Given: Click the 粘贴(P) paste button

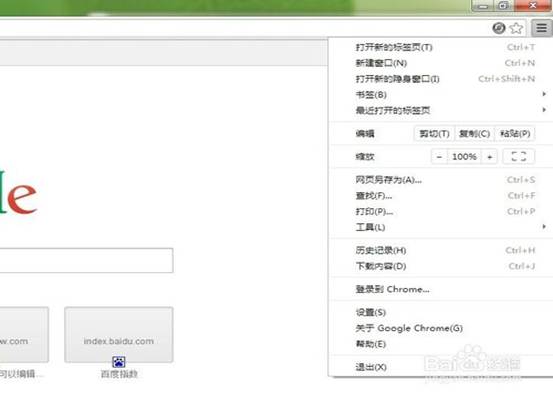Looking at the screenshot, I should tap(515, 134).
